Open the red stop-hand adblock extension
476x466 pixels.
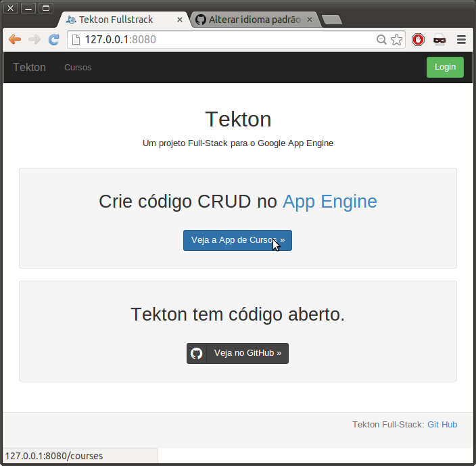[418, 40]
